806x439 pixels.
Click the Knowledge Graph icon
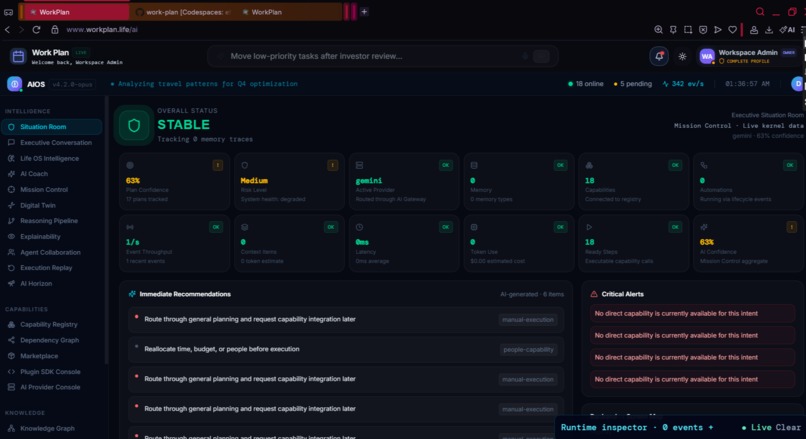tap(11, 428)
